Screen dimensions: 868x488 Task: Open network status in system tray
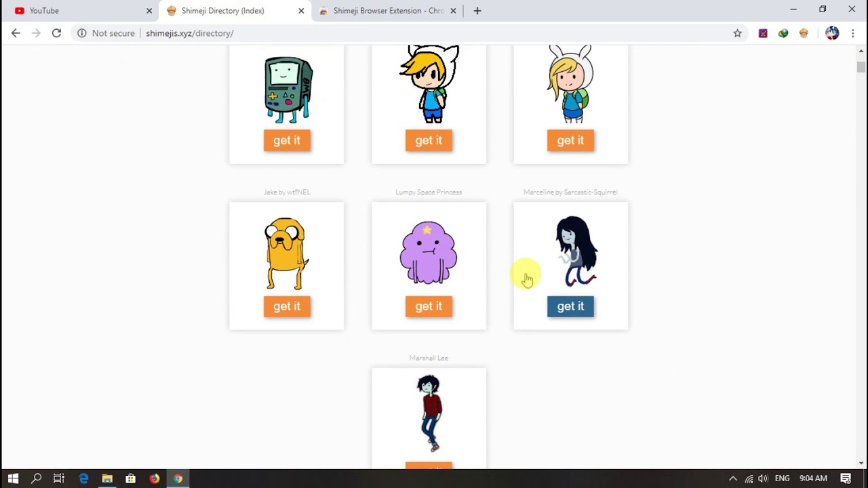pyautogui.click(x=749, y=479)
